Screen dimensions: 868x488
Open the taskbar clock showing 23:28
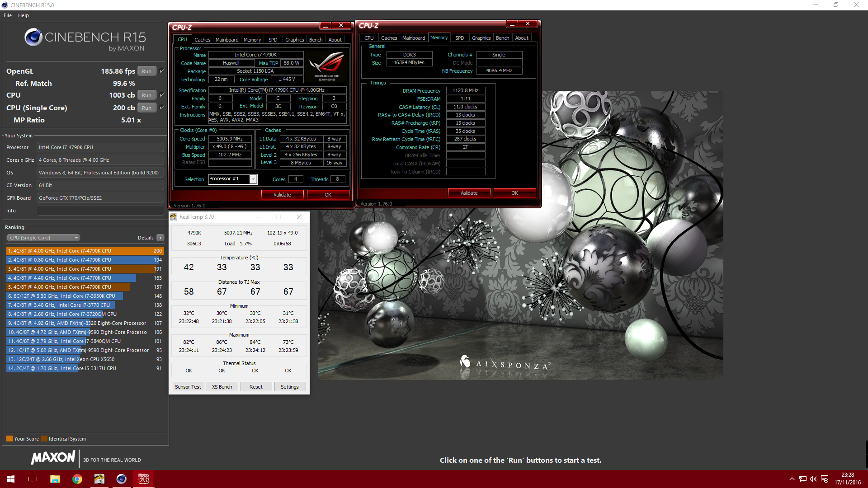(848, 479)
